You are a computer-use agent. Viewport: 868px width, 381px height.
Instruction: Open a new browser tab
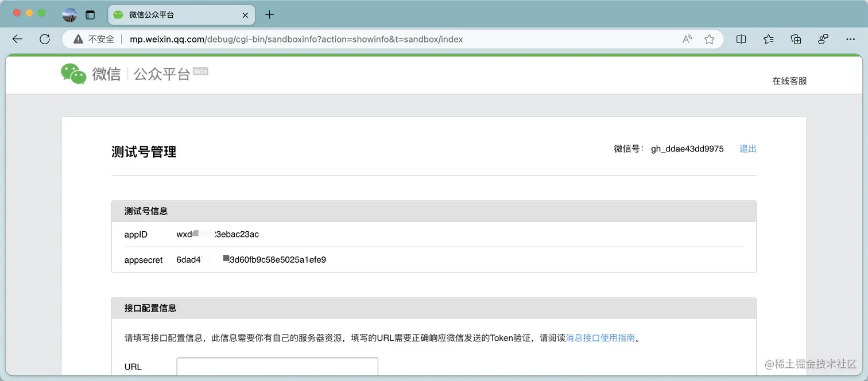(x=269, y=14)
